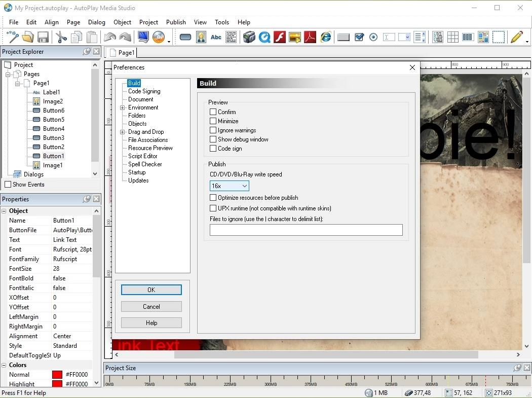Open the File menu

tap(14, 22)
